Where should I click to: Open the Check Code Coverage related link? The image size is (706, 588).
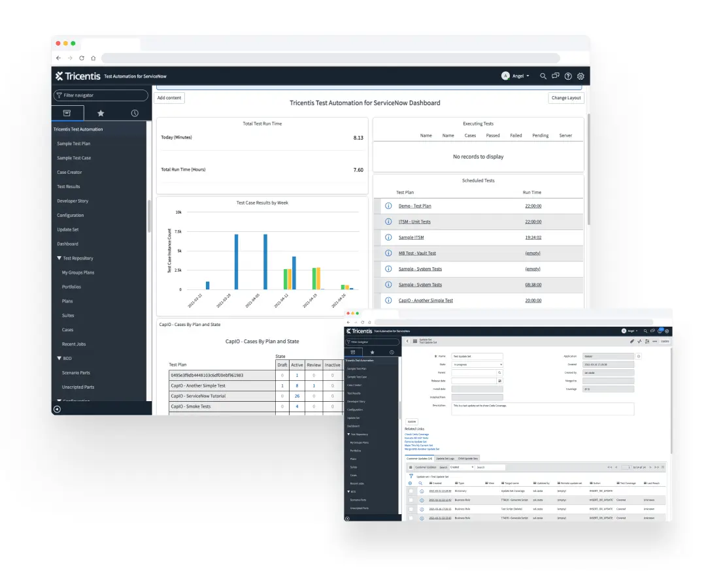point(416,434)
